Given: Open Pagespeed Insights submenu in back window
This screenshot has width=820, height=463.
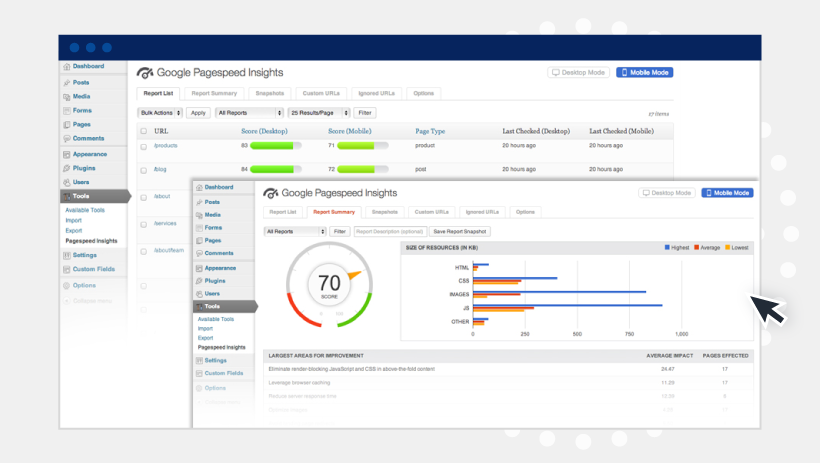Looking at the screenshot, I should click(x=92, y=241).
